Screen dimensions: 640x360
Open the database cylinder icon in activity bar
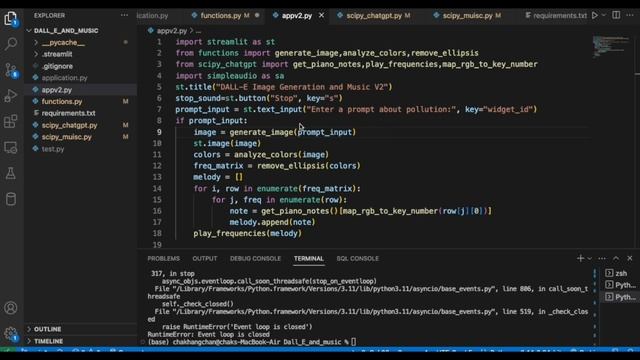pos(11,199)
